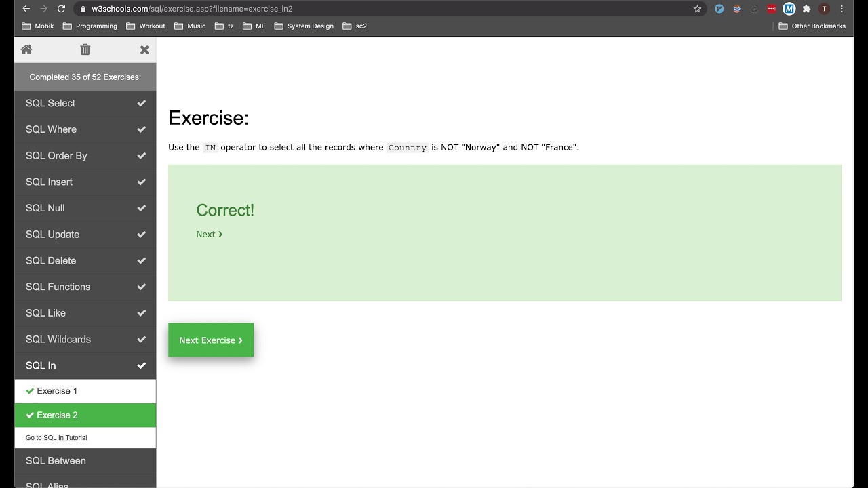Open Other Bookmarks folder
Screen dimensions: 868x488
(812, 26)
